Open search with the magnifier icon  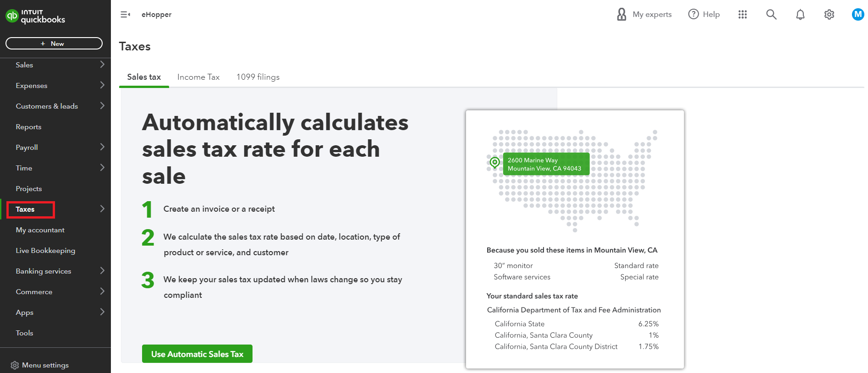click(771, 15)
